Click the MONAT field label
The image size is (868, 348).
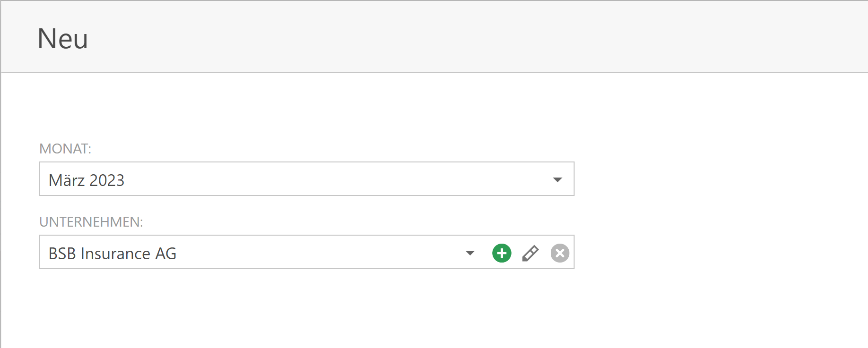coord(65,149)
